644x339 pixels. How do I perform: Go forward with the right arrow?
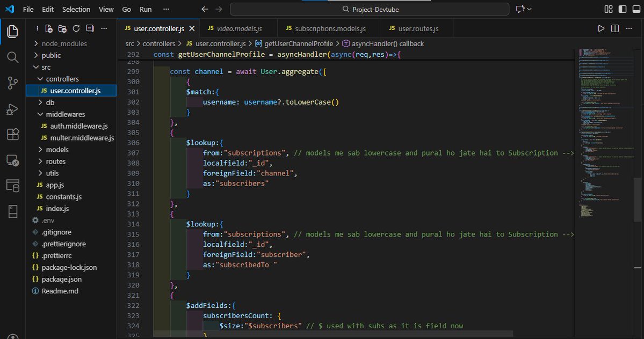click(219, 9)
